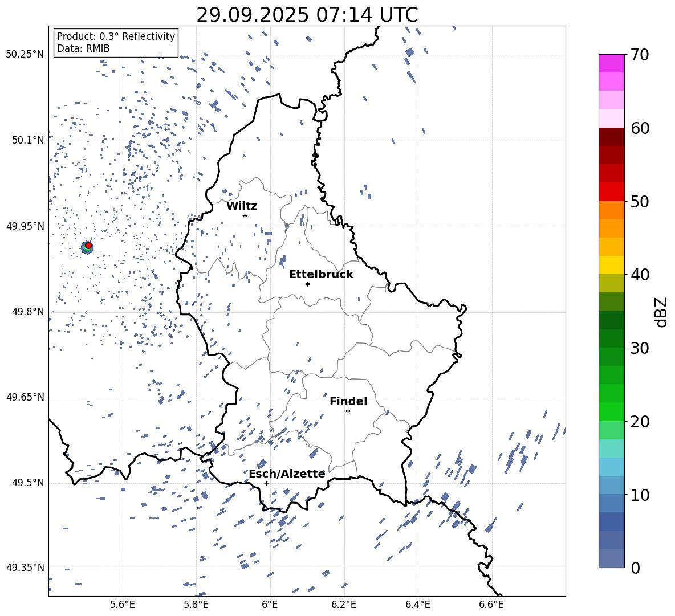
Task: Click the 6°E longitude label
Action: [x=270, y=605]
